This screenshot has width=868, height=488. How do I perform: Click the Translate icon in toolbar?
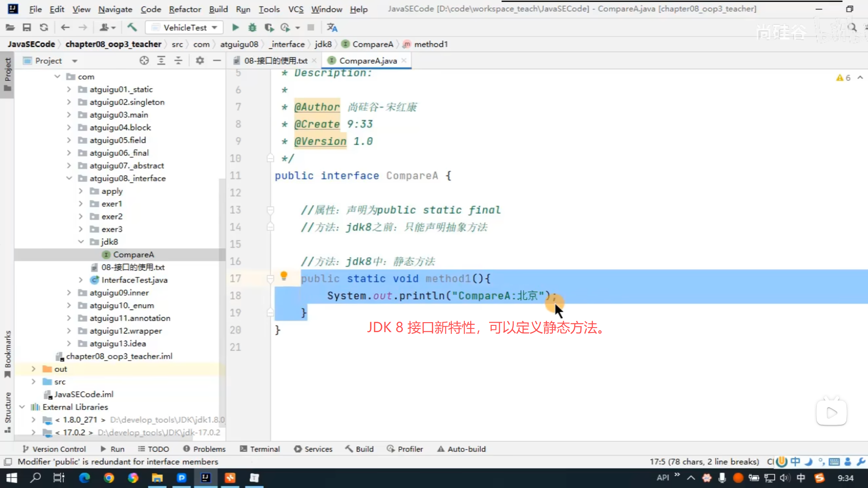tap(332, 28)
